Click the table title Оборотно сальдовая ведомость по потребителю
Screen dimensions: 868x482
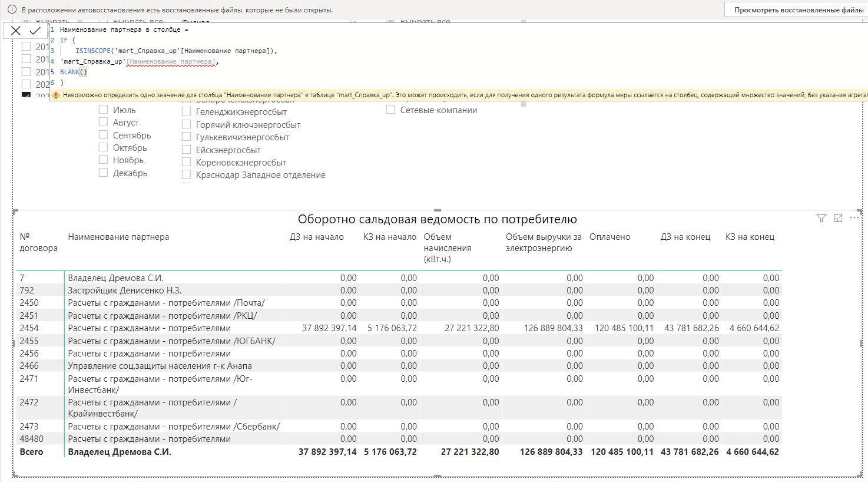click(437, 220)
